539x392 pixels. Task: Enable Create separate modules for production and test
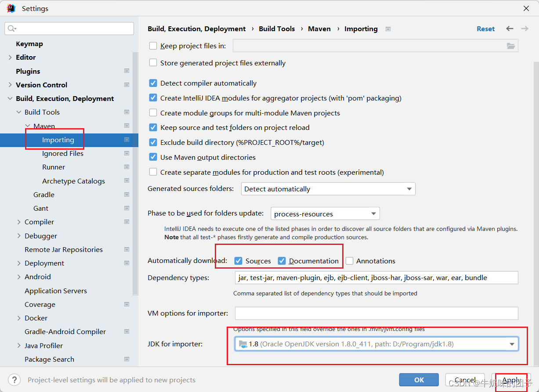[153, 172]
